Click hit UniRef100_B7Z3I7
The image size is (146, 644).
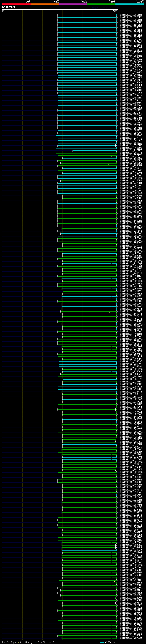pyautogui.click(x=131, y=218)
